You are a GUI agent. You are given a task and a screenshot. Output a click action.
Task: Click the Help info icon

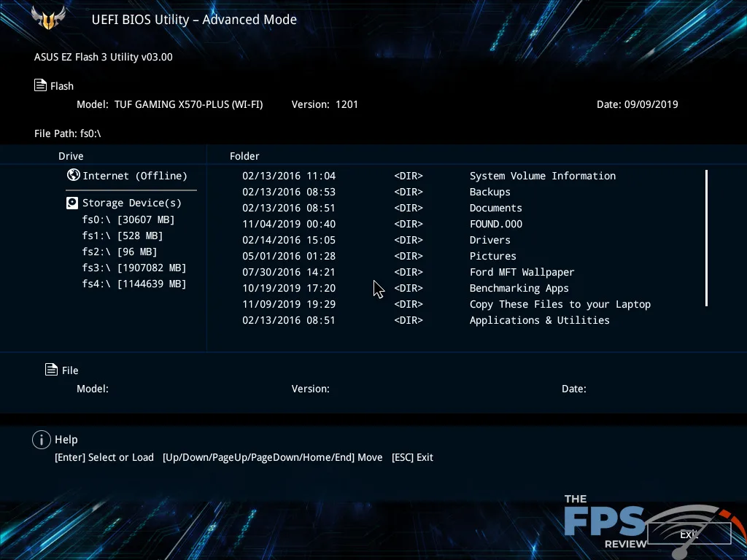click(42, 440)
